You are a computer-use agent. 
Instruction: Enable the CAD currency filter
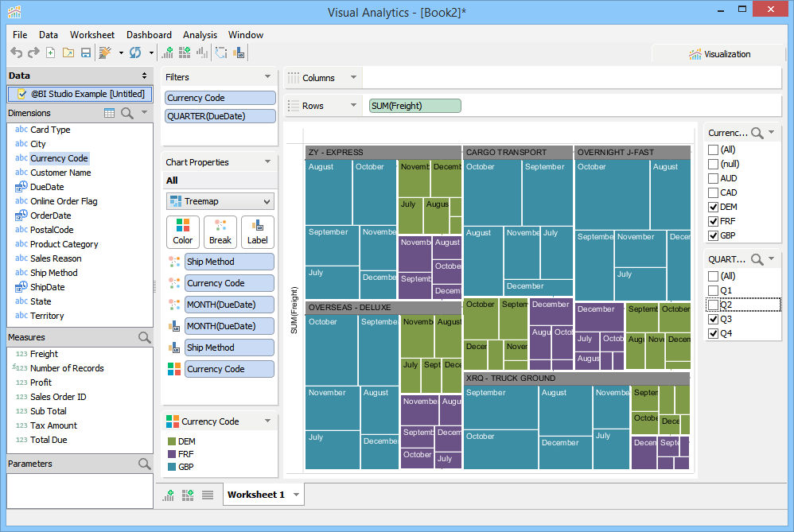click(x=713, y=192)
